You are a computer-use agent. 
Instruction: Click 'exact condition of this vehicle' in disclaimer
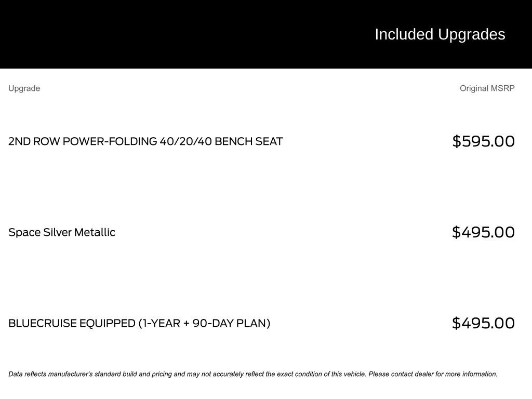point(321,374)
